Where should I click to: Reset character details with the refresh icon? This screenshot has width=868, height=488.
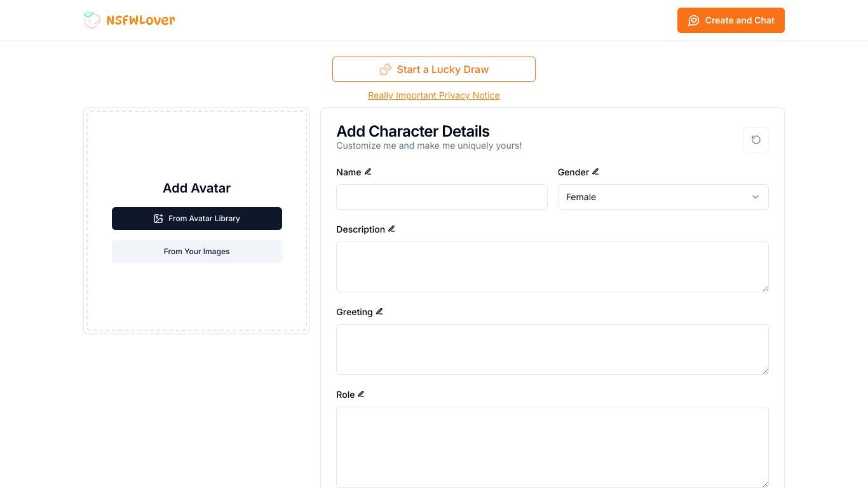tap(756, 140)
